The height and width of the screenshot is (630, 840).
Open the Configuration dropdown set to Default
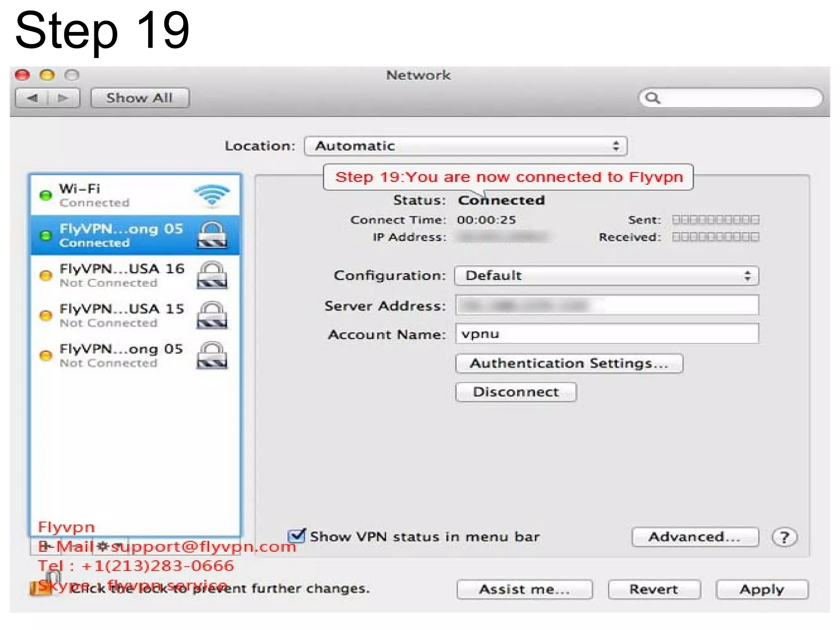(x=606, y=276)
